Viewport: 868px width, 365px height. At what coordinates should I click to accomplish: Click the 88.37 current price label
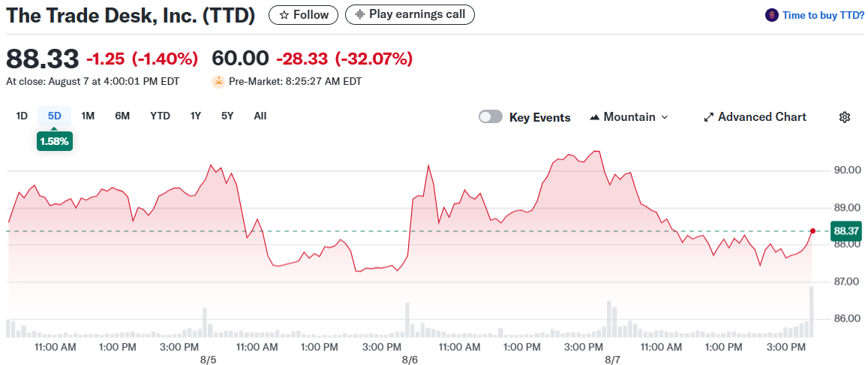[x=845, y=231]
